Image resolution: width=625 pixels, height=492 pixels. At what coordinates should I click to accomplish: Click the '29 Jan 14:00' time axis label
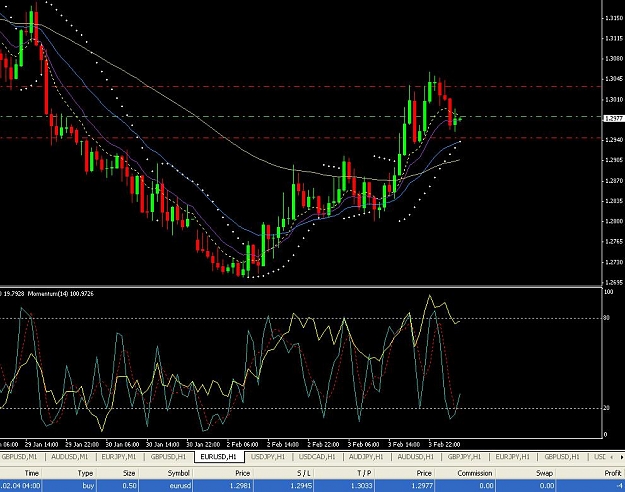tap(41, 445)
